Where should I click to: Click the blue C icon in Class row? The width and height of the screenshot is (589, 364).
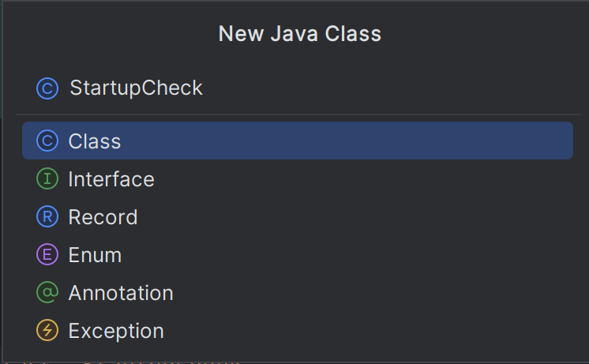click(47, 141)
